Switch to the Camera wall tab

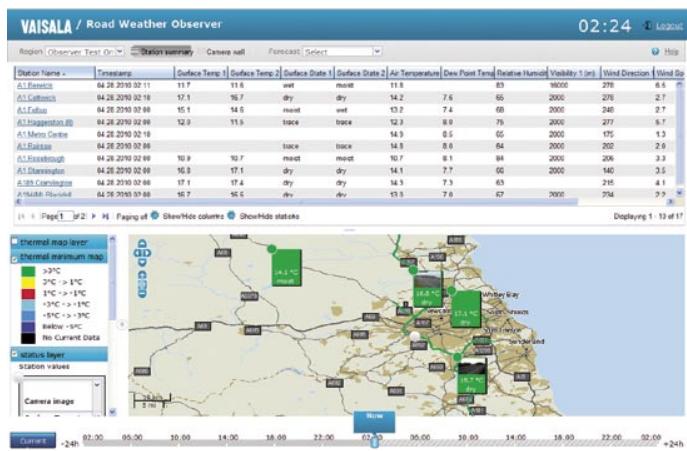(x=225, y=50)
